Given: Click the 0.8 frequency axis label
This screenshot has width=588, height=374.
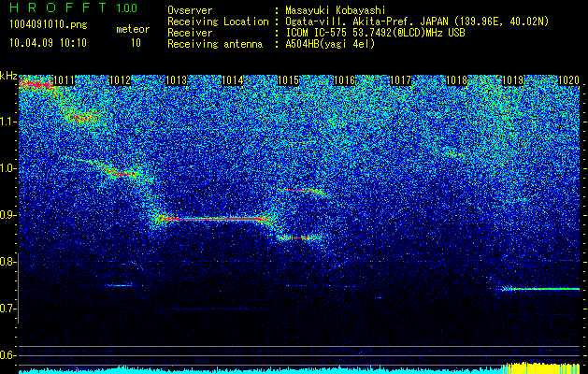Looking at the screenshot, I should pos(8,262).
